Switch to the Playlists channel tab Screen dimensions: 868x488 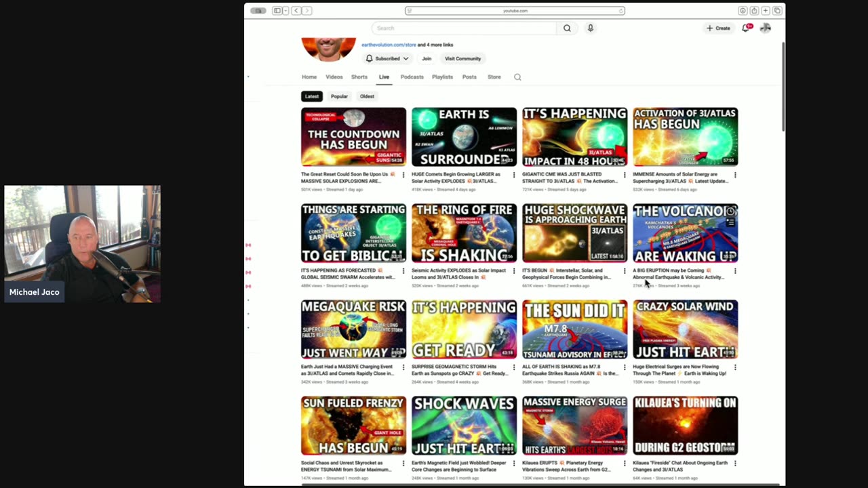(442, 77)
